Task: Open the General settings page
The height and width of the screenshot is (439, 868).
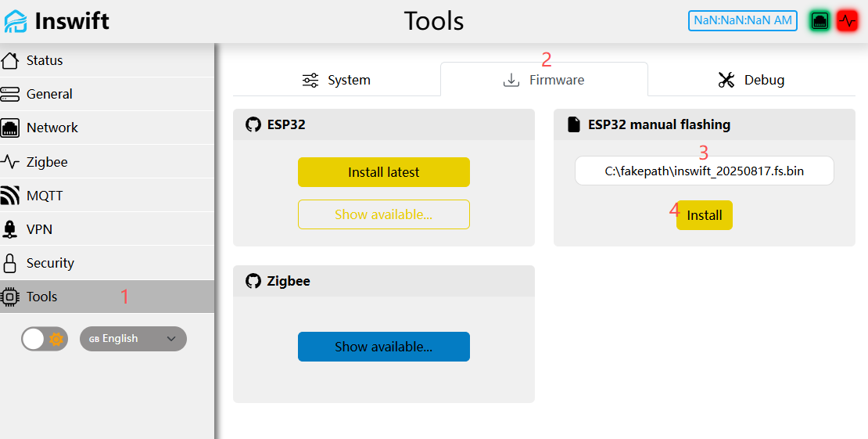Action: pos(107,94)
